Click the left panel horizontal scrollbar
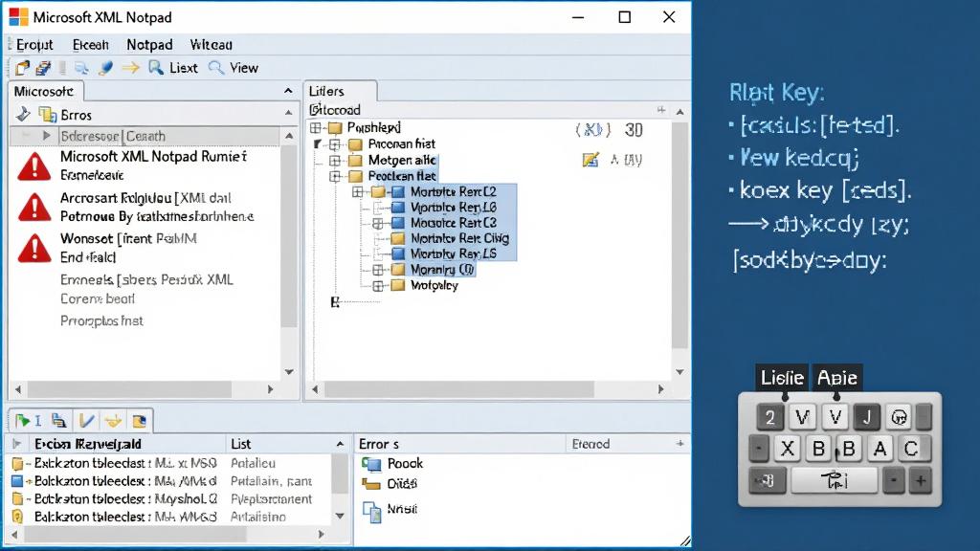Screen dimensions: 980x551 (130, 389)
